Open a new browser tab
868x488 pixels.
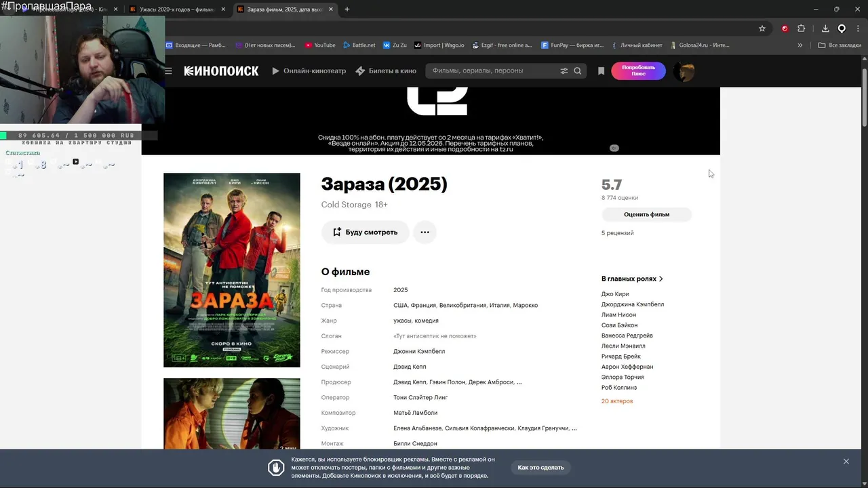point(347,9)
